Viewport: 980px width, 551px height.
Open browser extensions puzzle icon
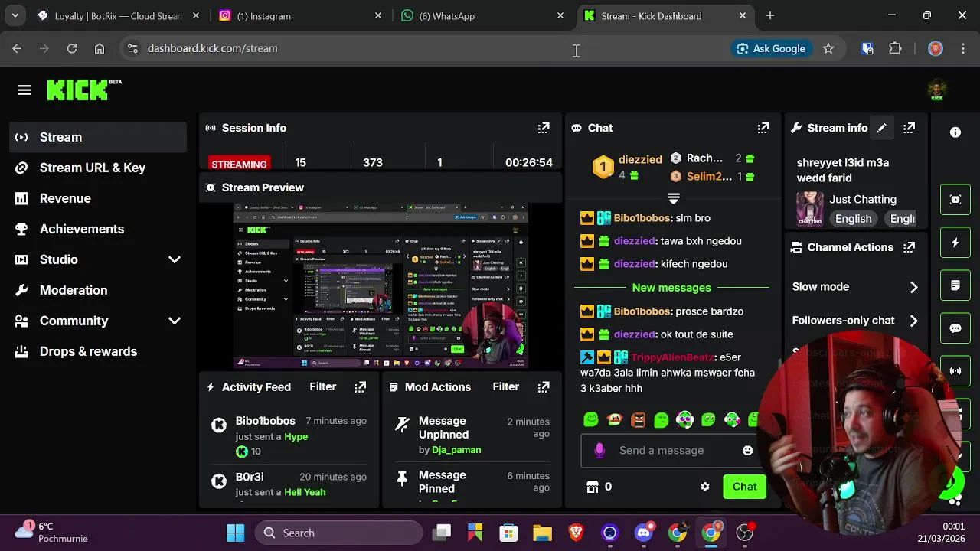tap(895, 48)
